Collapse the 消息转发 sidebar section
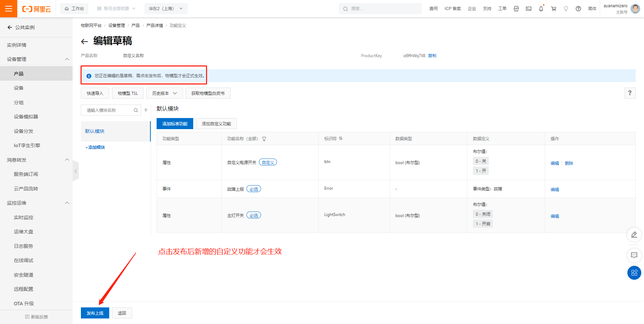The height and width of the screenshot is (324, 644). [x=67, y=160]
